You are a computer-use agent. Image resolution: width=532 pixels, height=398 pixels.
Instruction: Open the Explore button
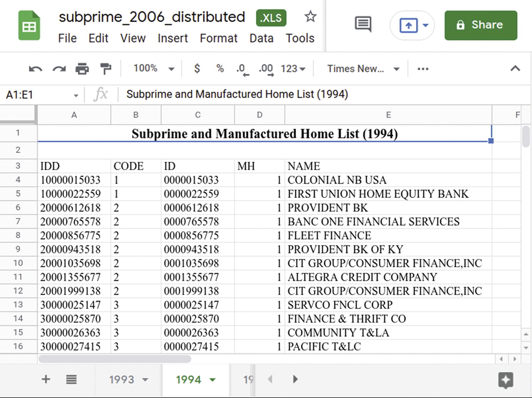pos(506,380)
